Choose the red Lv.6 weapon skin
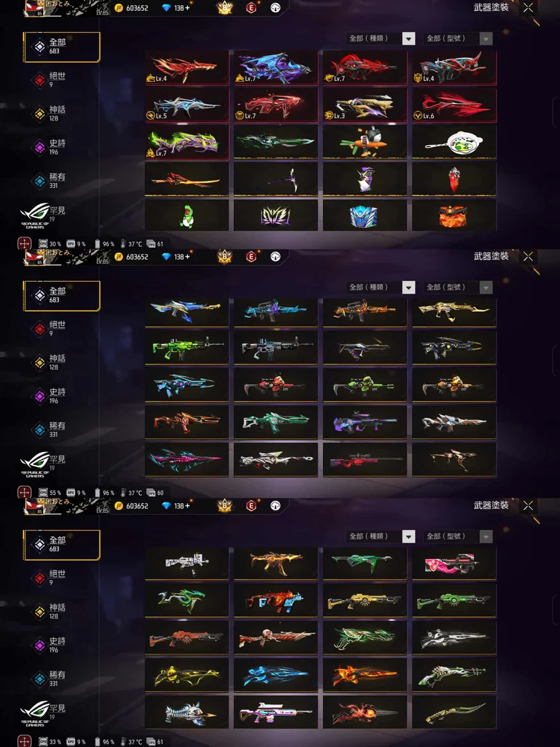Image resolution: width=560 pixels, height=747 pixels. pyautogui.click(x=454, y=105)
